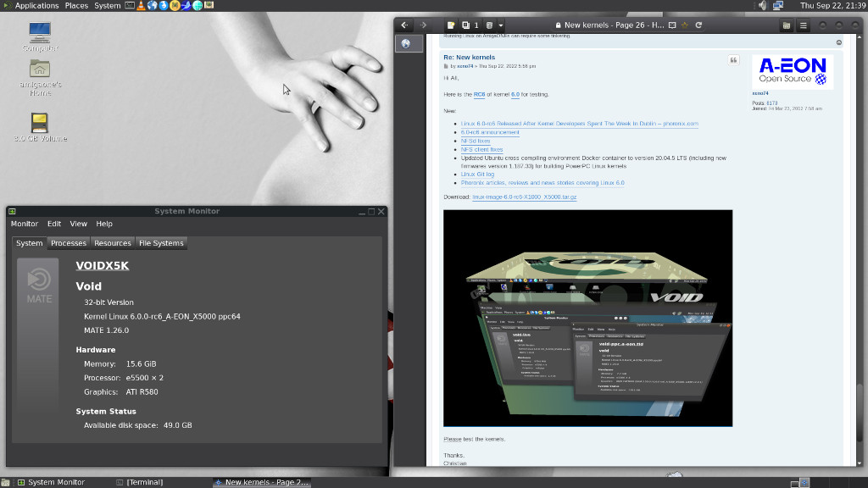Viewport: 868px width, 488px height.
Task: Expand the closed tabs dropdown arrow
Action: click(500, 25)
